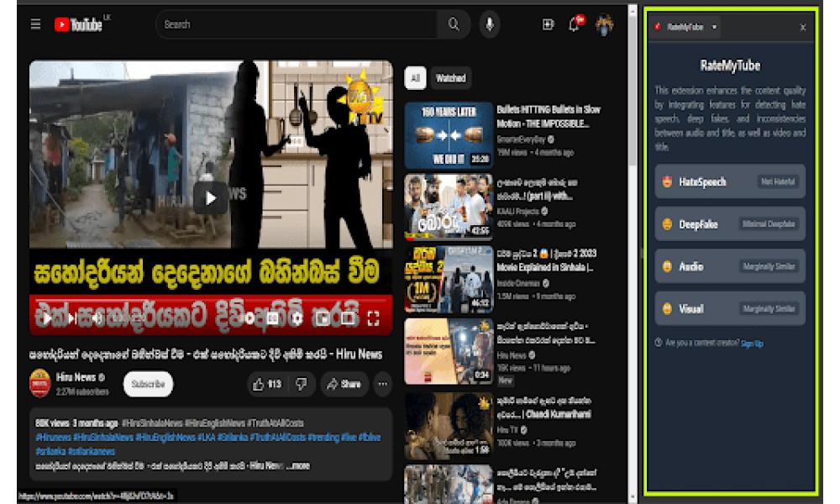
Task: Mute the video using the speaker icon
Action: (96, 318)
